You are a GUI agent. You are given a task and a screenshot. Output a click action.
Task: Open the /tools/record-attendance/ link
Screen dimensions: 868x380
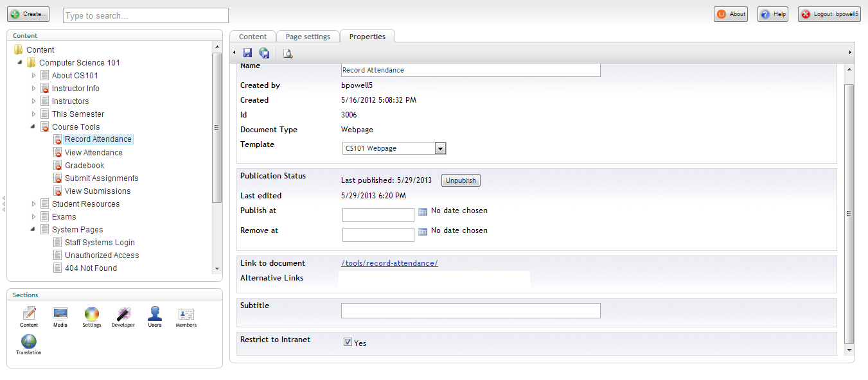[x=389, y=263]
